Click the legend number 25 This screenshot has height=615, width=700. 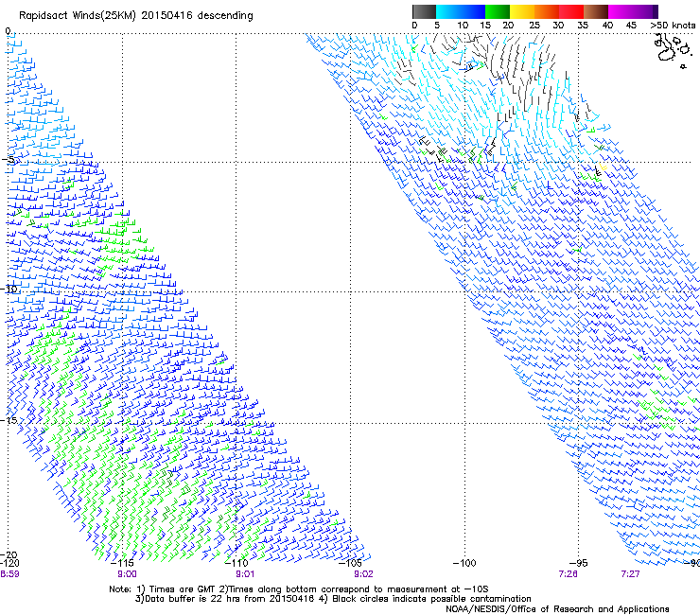[x=534, y=26]
